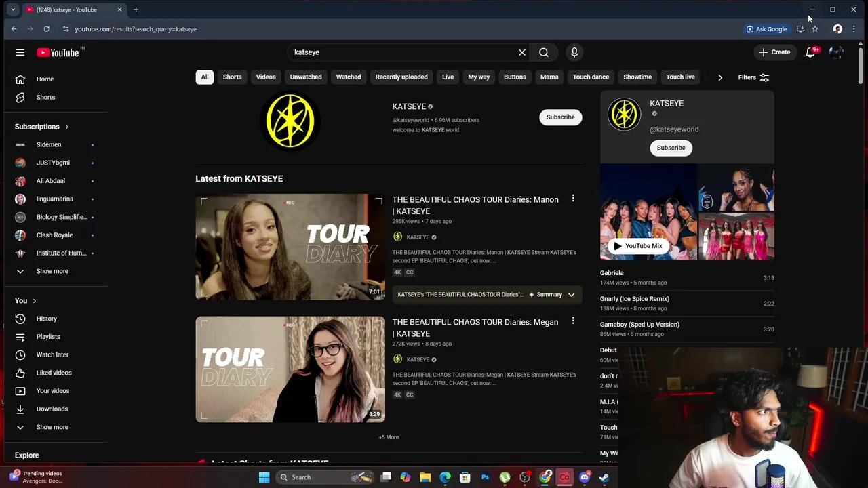Open Clash Royale subscription channel
The width and height of the screenshot is (868, 488).
coord(56,235)
